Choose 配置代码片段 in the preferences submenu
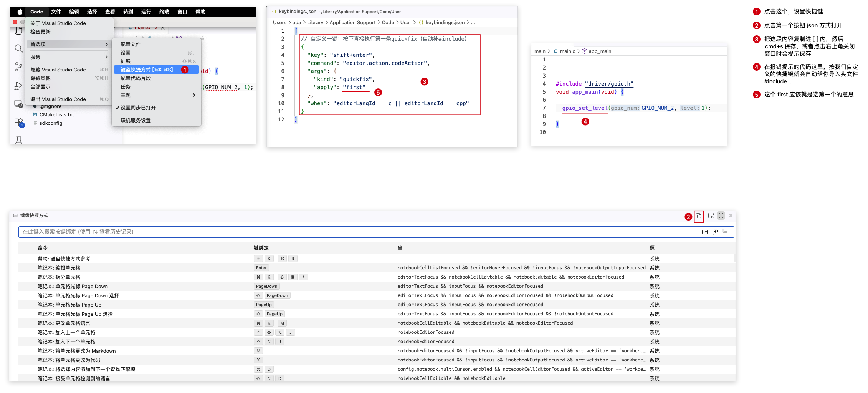 (x=157, y=78)
